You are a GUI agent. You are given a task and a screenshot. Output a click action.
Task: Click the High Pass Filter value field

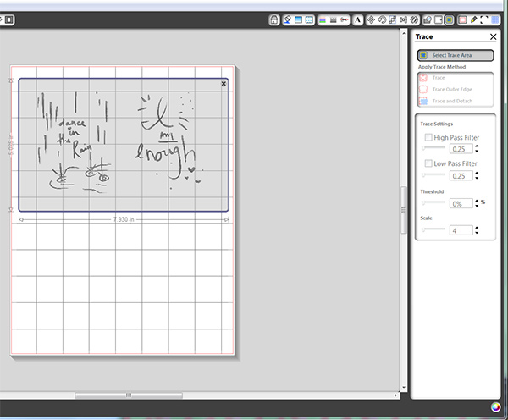461,149
